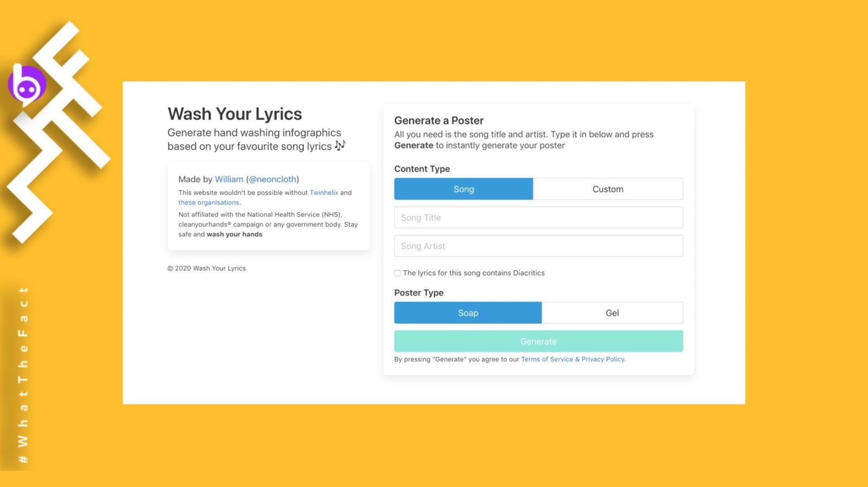Focus the Song Artist input field
This screenshot has height=487, width=868.
click(538, 246)
